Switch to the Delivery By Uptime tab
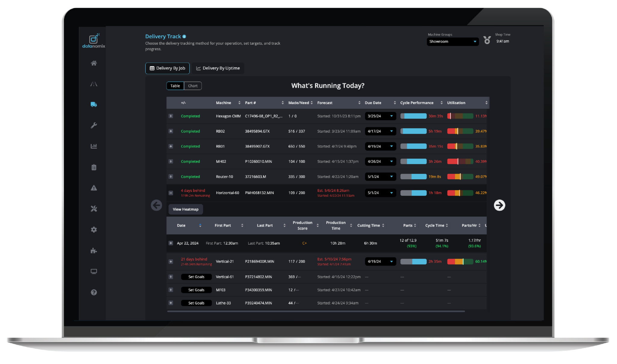The image size is (617, 364). pyautogui.click(x=218, y=68)
